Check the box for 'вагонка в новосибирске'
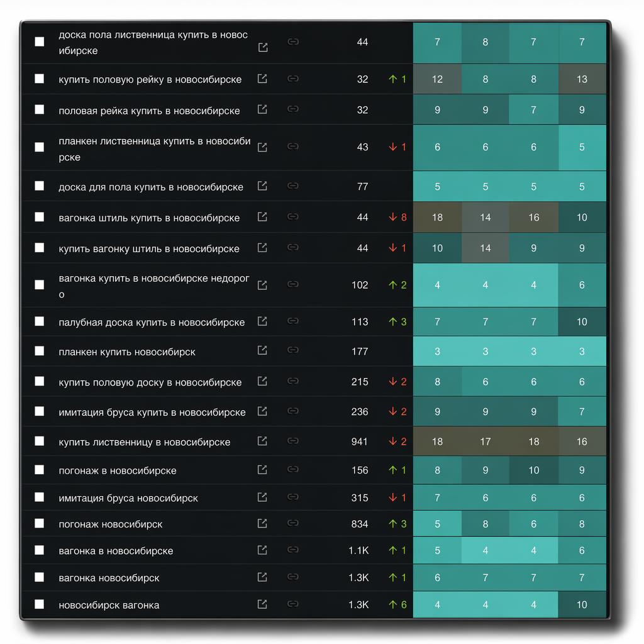This screenshot has width=644, height=644. tap(40, 550)
